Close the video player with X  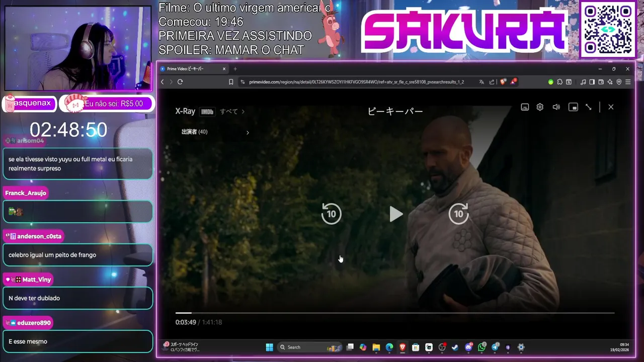coord(611,107)
